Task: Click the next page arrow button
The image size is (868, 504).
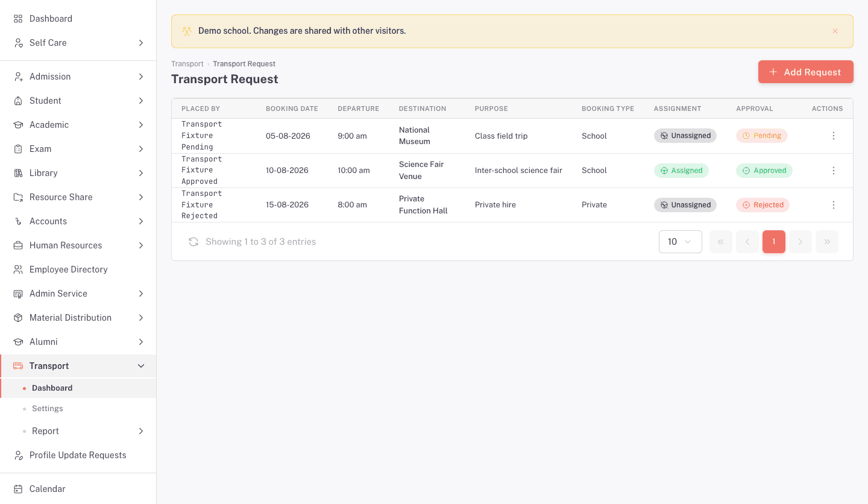Action: (800, 242)
